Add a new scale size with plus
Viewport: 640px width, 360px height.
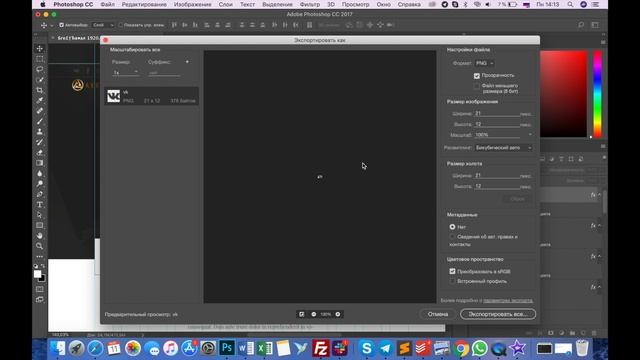(187, 62)
